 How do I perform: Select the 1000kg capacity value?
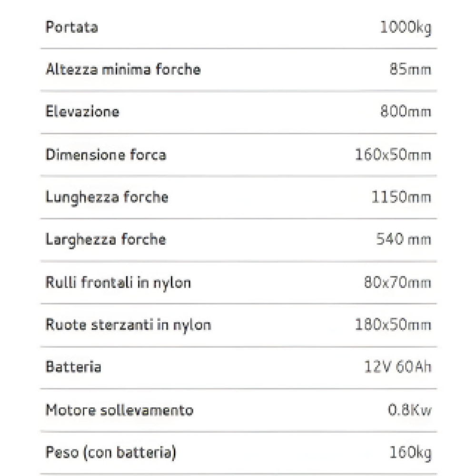[406, 28]
